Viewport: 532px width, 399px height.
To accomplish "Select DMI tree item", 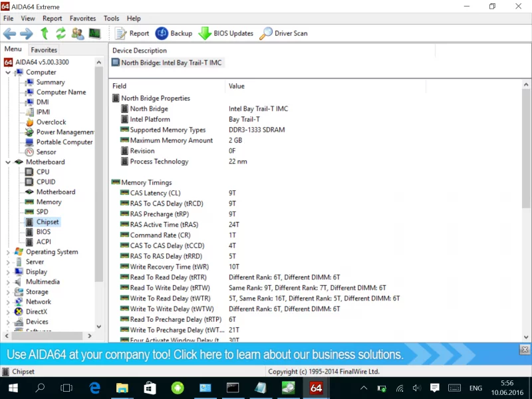I will (x=43, y=102).
